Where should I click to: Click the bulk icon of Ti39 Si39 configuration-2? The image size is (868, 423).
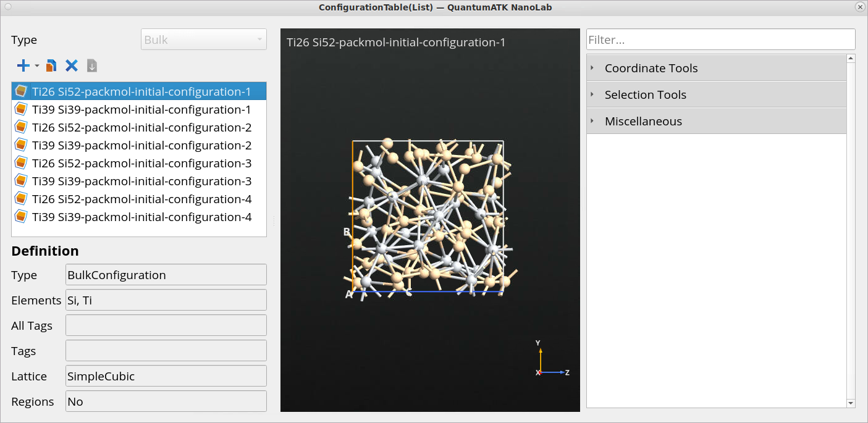tap(21, 146)
